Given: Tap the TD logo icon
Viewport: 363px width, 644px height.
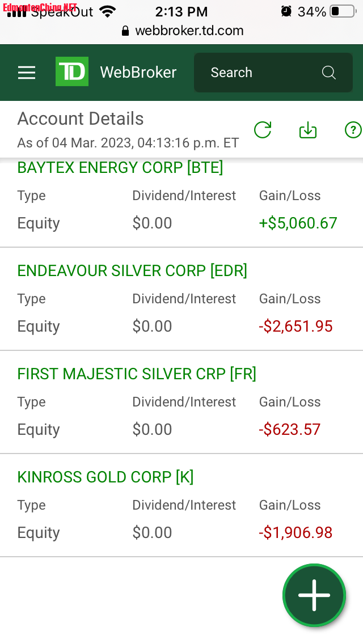Looking at the screenshot, I should (72, 72).
